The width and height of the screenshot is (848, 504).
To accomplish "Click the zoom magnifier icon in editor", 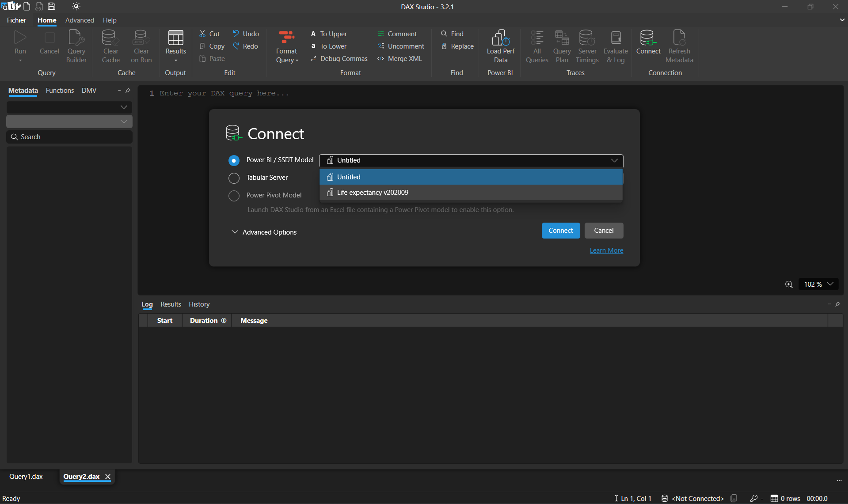I will click(x=789, y=284).
